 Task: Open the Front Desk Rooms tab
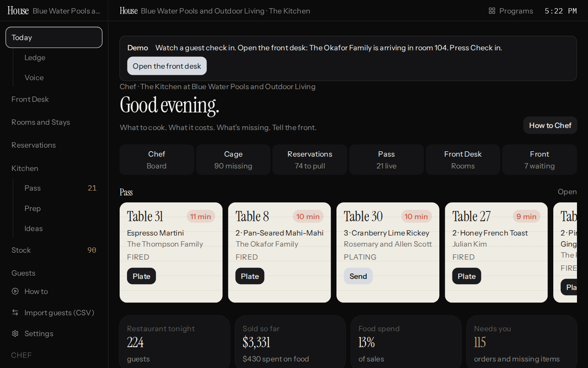(463, 160)
